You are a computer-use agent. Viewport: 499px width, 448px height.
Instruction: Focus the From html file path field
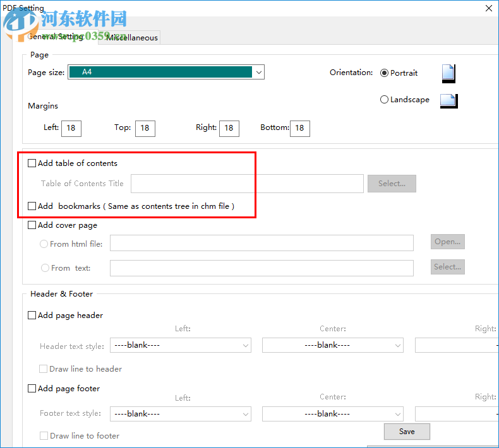click(x=262, y=243)
